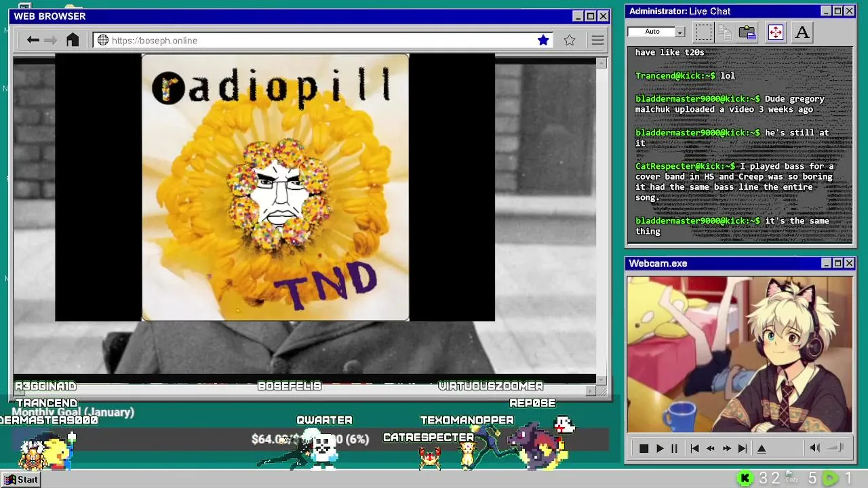Click the filled blue bookmark star

click(x=543, y=40)
